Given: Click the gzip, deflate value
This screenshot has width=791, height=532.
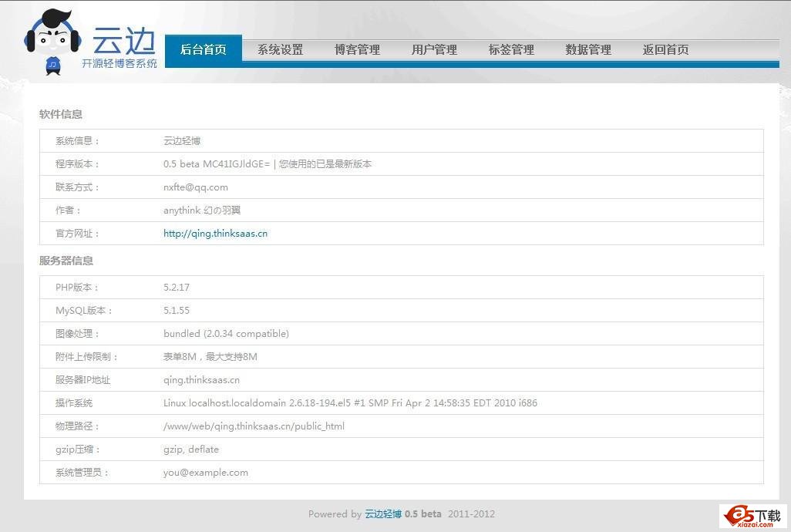Looking at the screenshot, I should 191,450.
